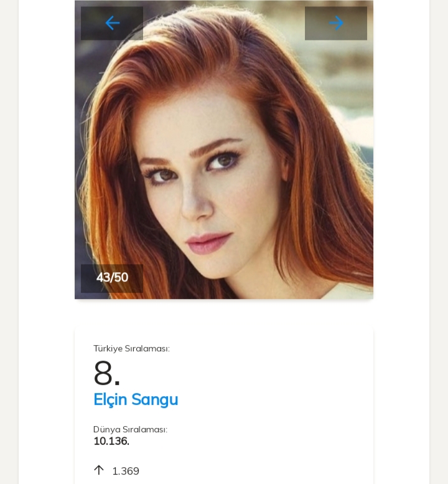Click the 43/50 slide counter badge
The height and width of the screenshot is (484, 448).
coord(112,278)
